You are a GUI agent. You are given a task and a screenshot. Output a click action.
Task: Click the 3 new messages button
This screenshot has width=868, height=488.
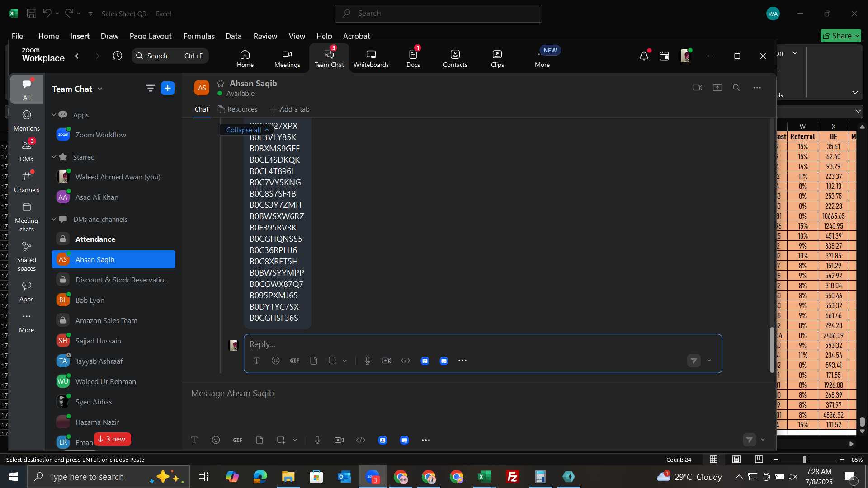point(113,439)
